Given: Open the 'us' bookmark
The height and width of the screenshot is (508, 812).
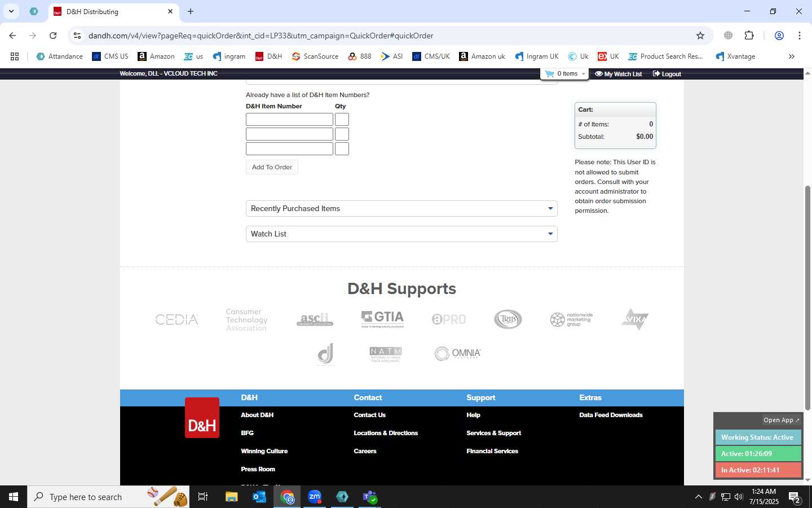Looking at the screenshot, I should 193,56.
